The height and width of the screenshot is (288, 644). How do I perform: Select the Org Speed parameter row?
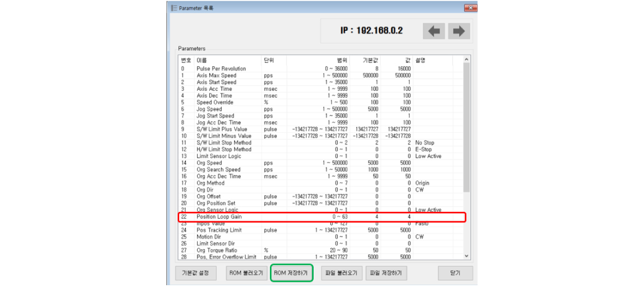pyautogui.click(x=320, y=162)
